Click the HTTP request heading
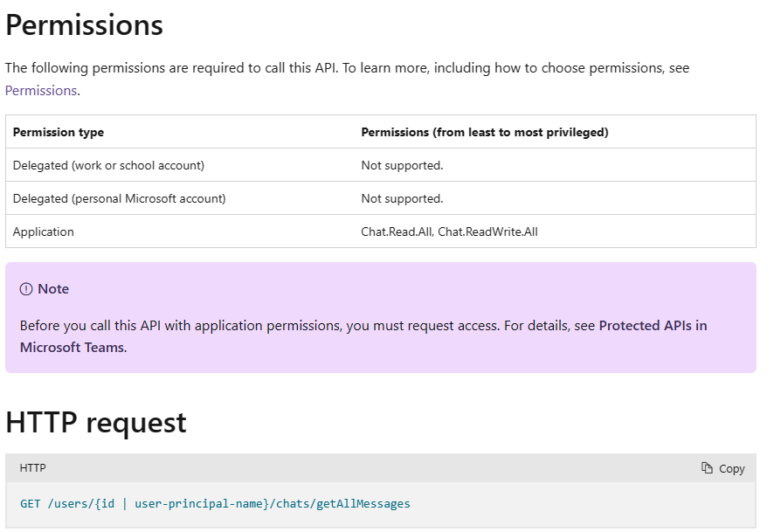 tap(96, 423)
